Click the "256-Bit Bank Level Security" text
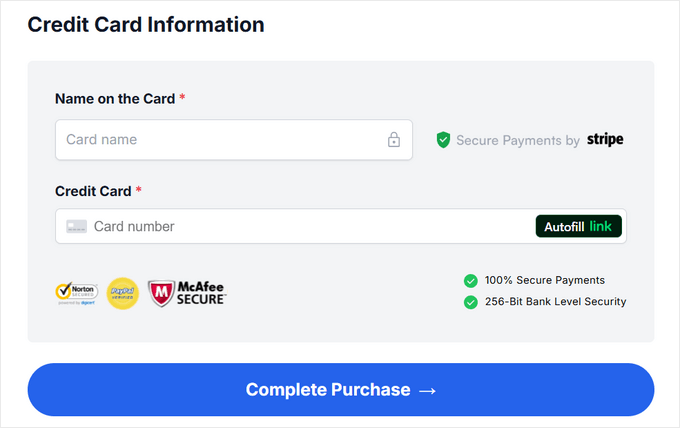Screen dimensions: 680x428 click(555, 302)
